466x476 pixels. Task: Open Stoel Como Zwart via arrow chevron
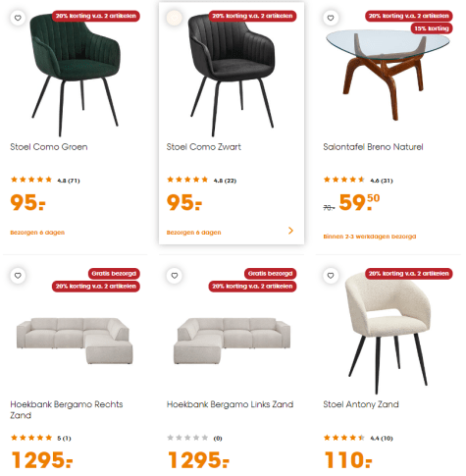click(290, 231)
